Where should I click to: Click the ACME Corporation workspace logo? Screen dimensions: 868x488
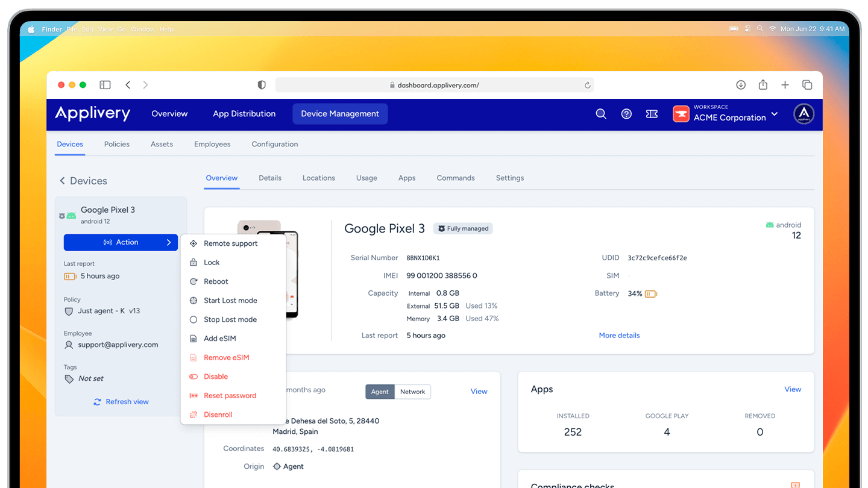click(x=681, y=114)
